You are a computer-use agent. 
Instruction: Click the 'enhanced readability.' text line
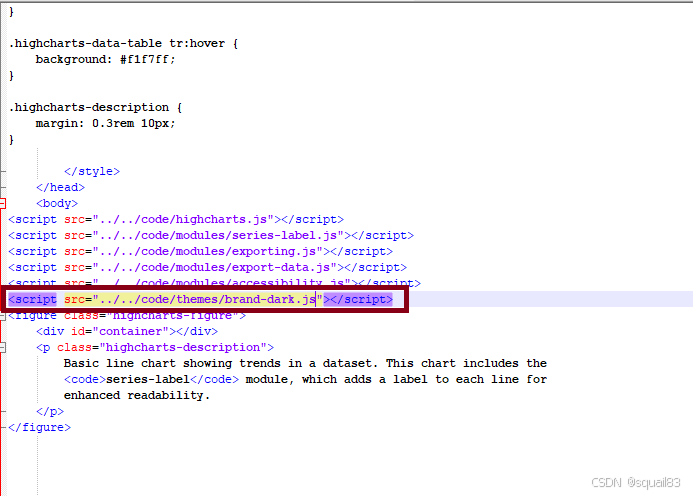[137, 395]
